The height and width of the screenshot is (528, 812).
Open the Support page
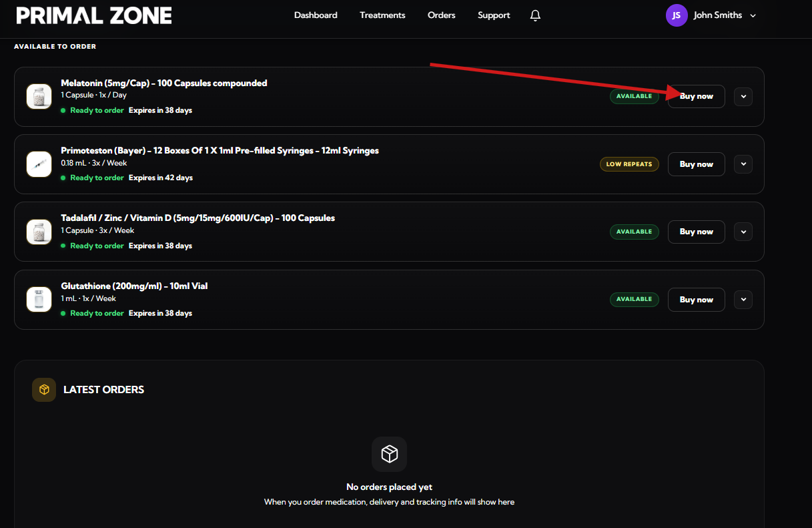coord(494,15)
